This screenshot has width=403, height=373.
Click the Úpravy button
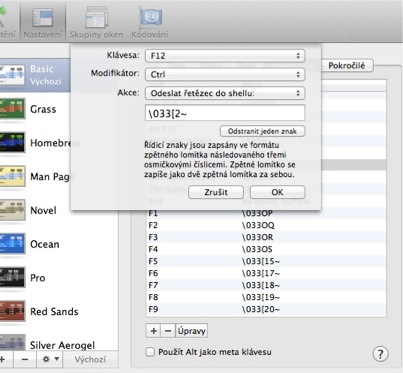(191, 331)
